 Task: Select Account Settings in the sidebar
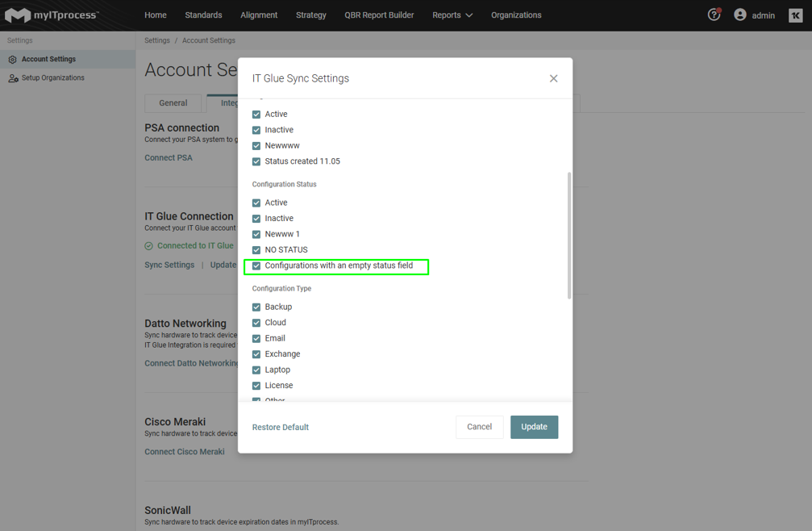(x=68, y=59)
